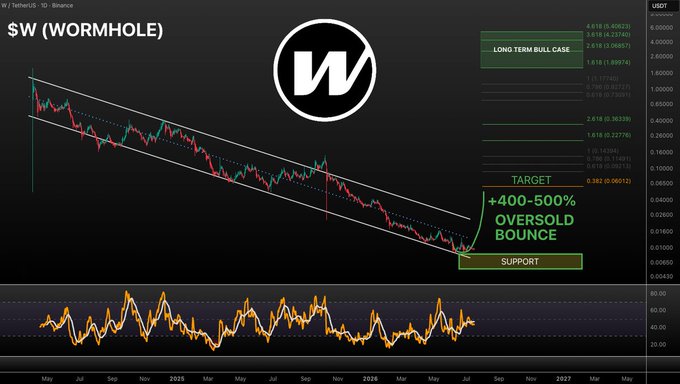This screenshot has width=680, height=384.
Task: Click the 1.00000 price axis label
Action: (x=661, y=89)
